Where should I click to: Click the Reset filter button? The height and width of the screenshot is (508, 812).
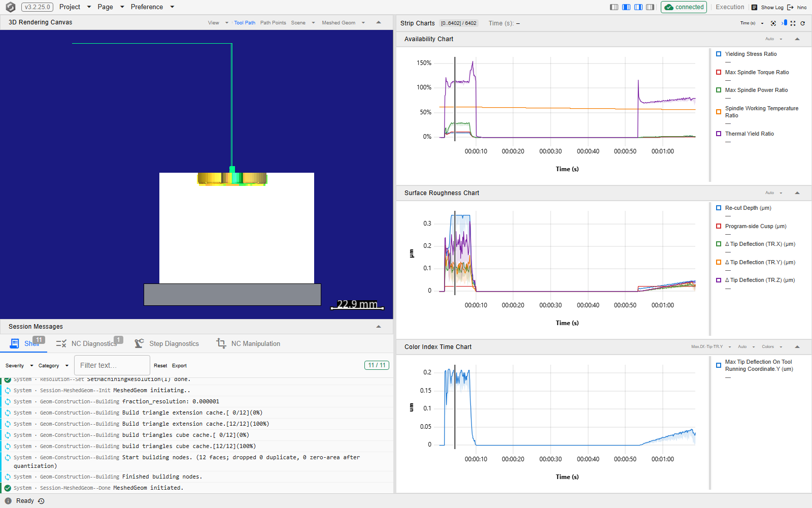click(160, 366)
